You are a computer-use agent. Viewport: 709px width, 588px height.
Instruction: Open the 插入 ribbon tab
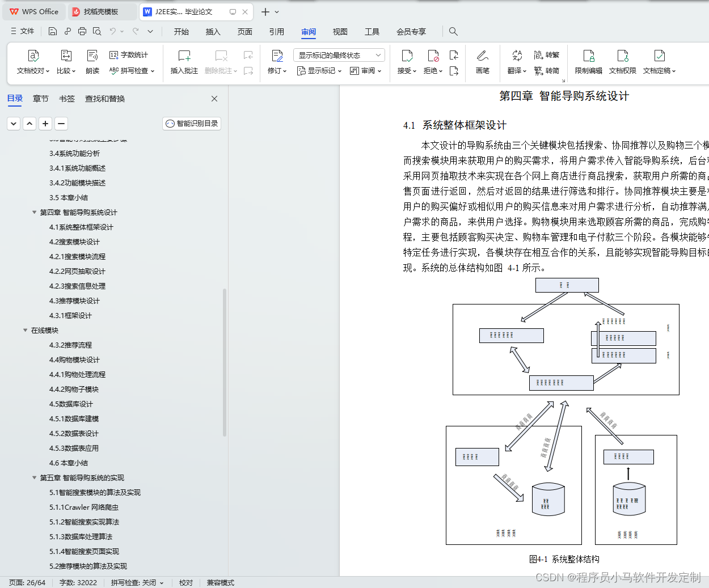213,32
